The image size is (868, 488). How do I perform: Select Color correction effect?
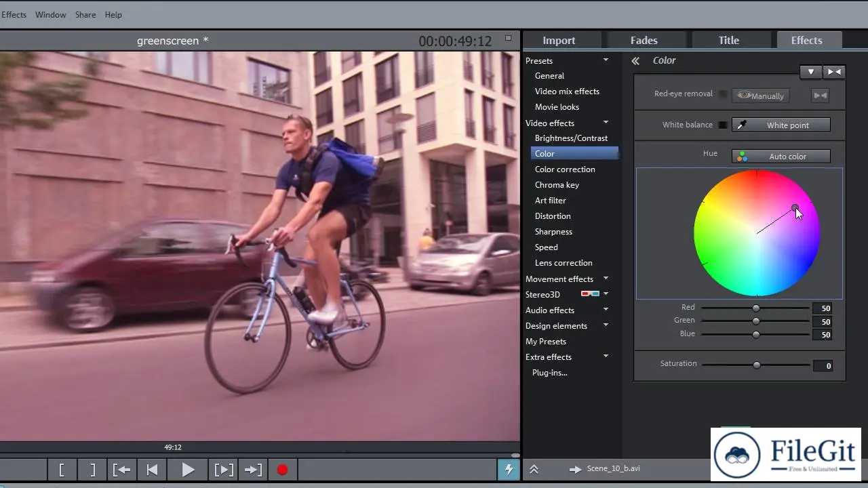(x=565, y=169)
